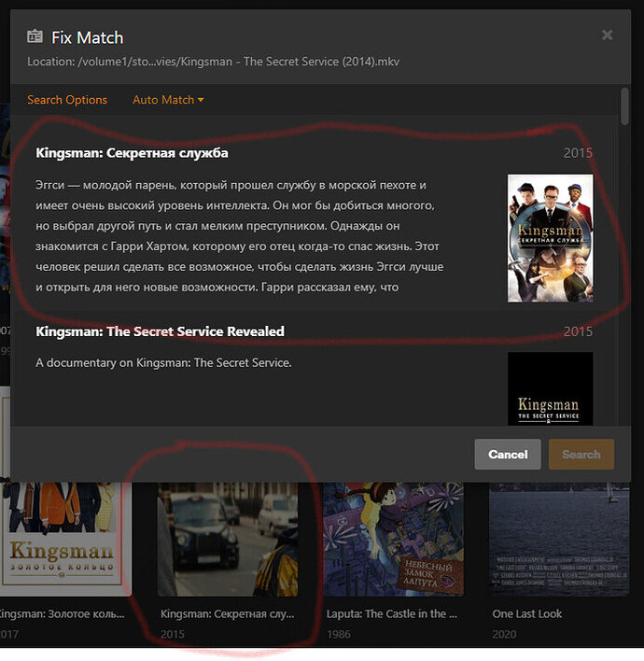Open the One Last Look poster
This screenshot has height=661, width=644.
pyautogui.click(x=559, y=540)
